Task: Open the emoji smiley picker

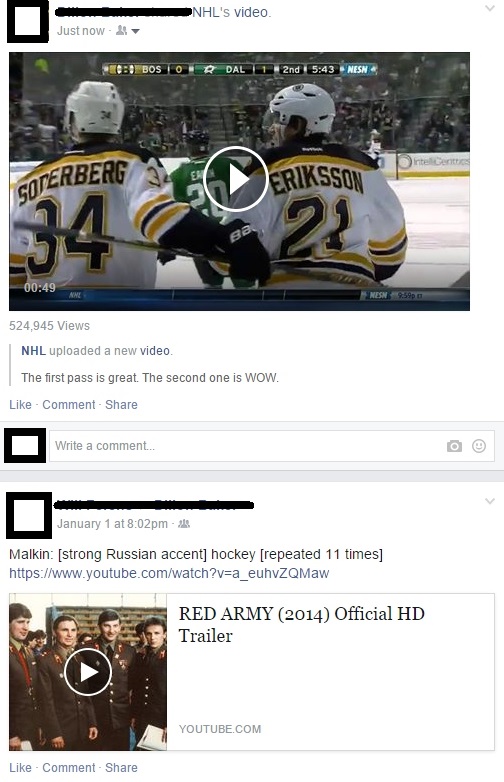Action: [479, 446]
